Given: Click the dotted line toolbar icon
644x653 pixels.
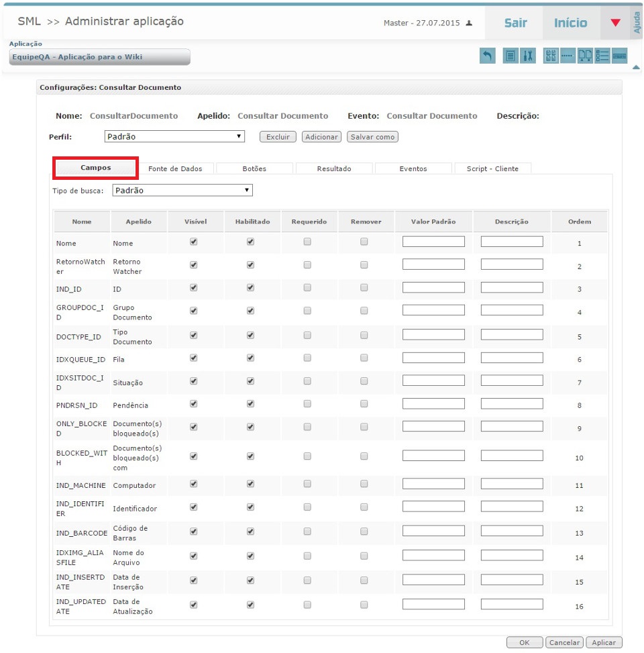Looking at the screenshot, I should [x=568, y=57].
